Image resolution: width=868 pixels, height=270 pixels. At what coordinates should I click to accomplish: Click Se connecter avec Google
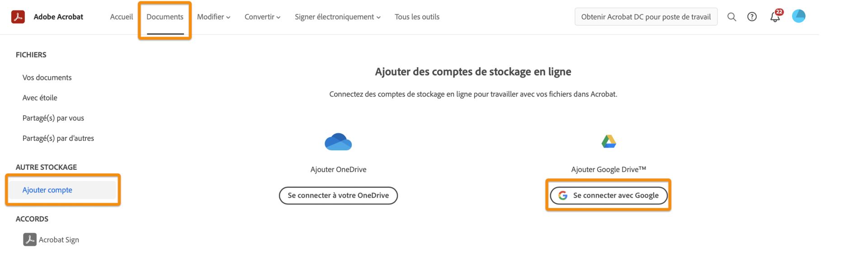(608, 196)
